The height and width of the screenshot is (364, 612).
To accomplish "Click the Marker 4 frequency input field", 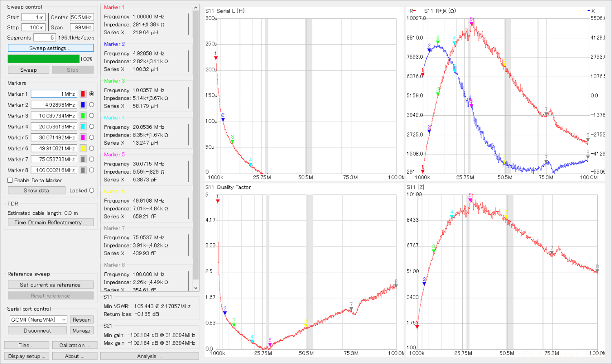I will click(x=53, y=127).
